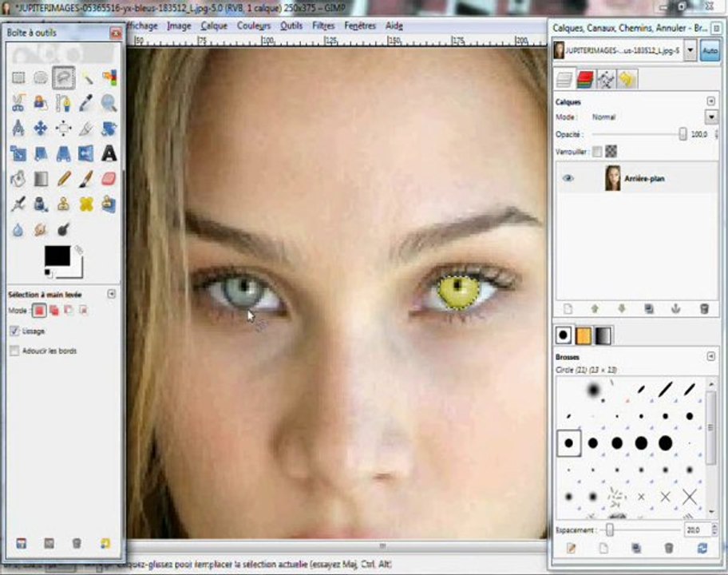Select the Paths tool

tap(64, 103)
